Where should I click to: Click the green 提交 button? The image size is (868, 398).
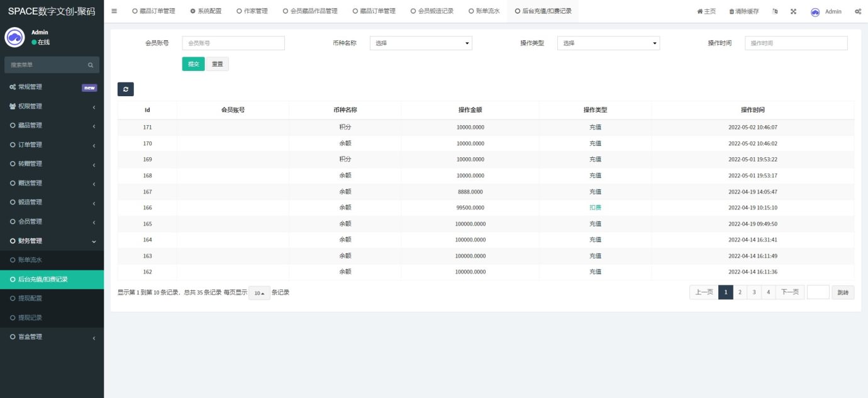(193, 64)
